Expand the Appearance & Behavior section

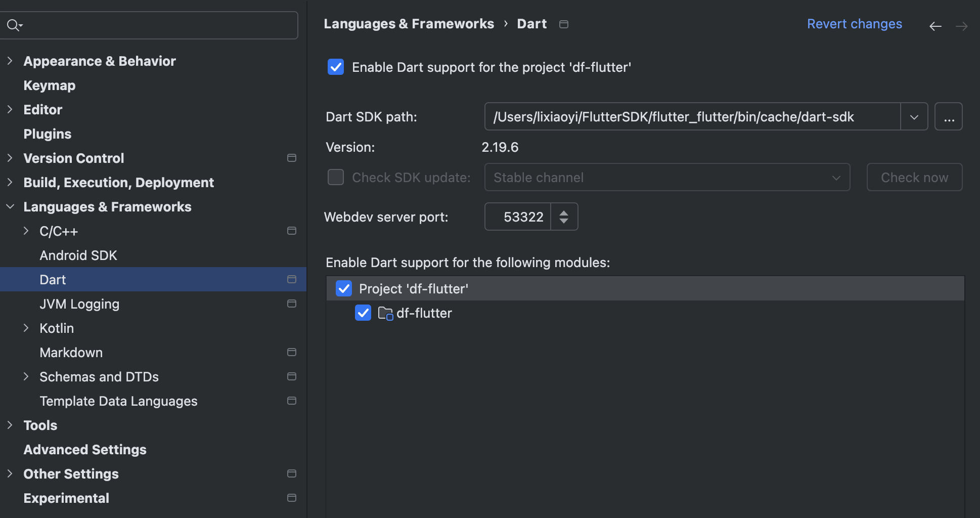pos(10,61)
